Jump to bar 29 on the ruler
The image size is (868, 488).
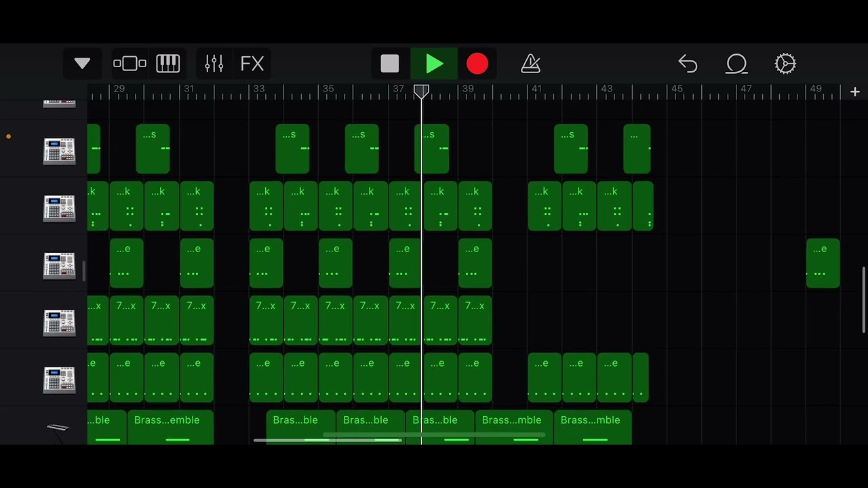[x=119, y=89]
